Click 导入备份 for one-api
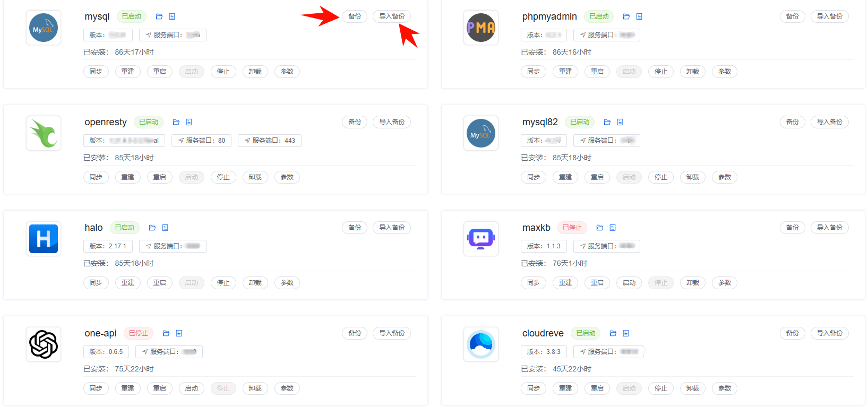 pyautogui.click(x=392, y=333)
